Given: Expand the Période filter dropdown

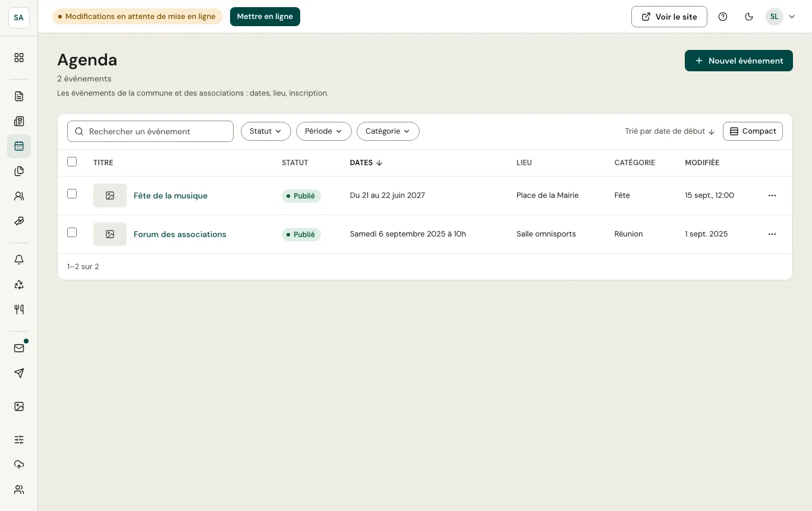Looking at the screenshot, I should point(324,131).
